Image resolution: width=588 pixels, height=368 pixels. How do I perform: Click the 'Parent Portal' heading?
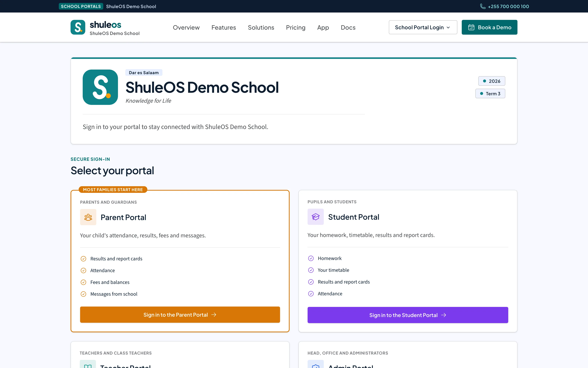123,217
